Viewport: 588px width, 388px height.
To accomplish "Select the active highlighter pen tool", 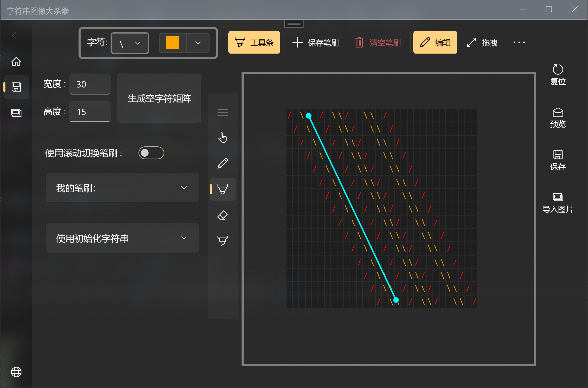I will 222,189.
